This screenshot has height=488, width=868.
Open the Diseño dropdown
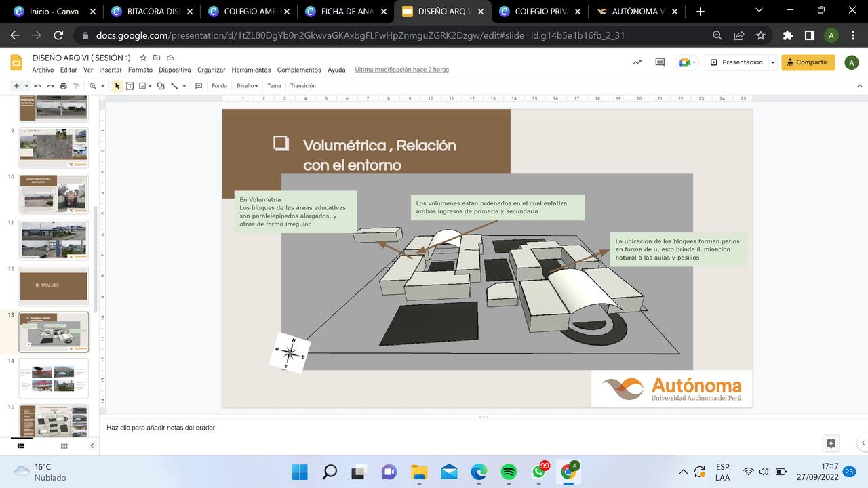247,86
